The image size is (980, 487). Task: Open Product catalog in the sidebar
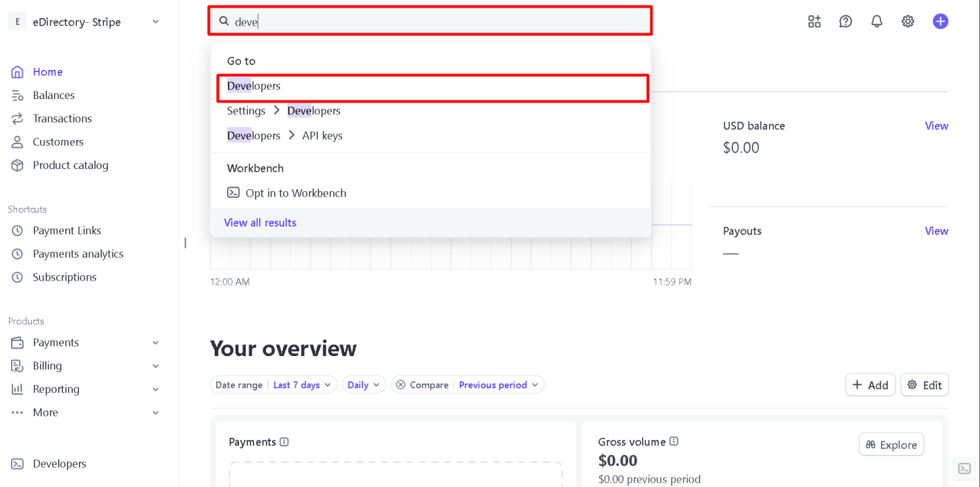tap(71, 166)
